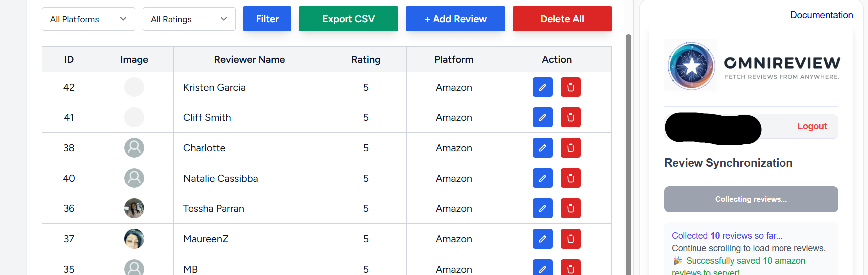Click the + Add Review button
This screenshot has width=868, height=275.
click(455, 19)
